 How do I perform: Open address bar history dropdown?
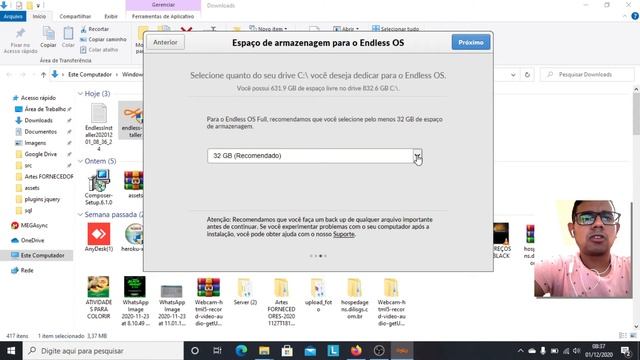tap(513, 75)
